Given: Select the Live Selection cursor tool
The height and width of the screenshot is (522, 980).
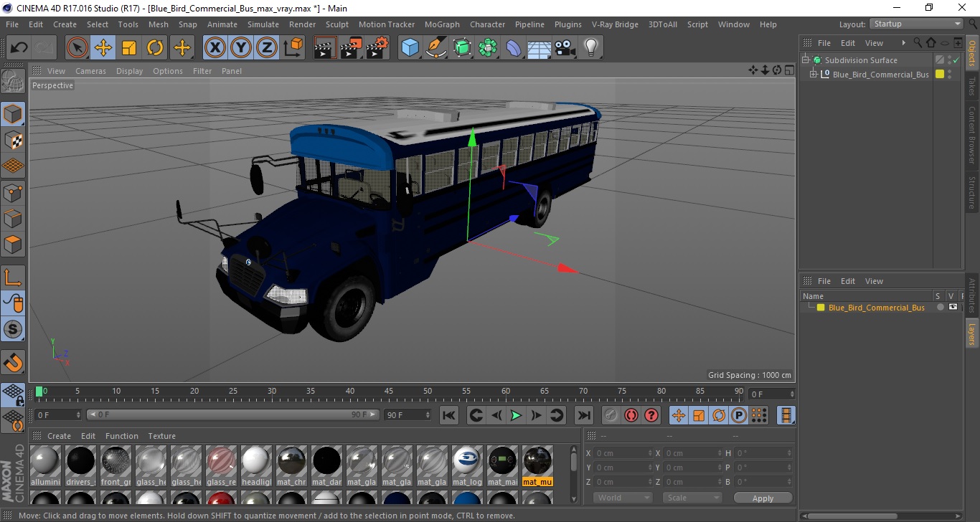Looking at the screenshot, I should 77,48.
